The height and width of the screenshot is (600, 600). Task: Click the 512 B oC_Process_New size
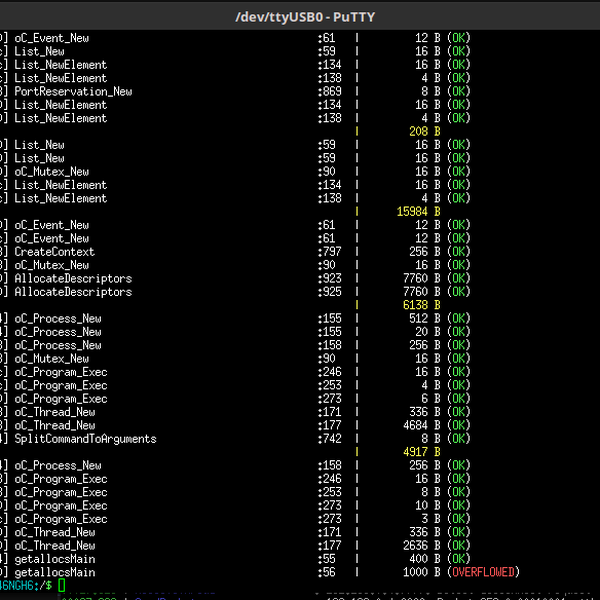[424, 319]
